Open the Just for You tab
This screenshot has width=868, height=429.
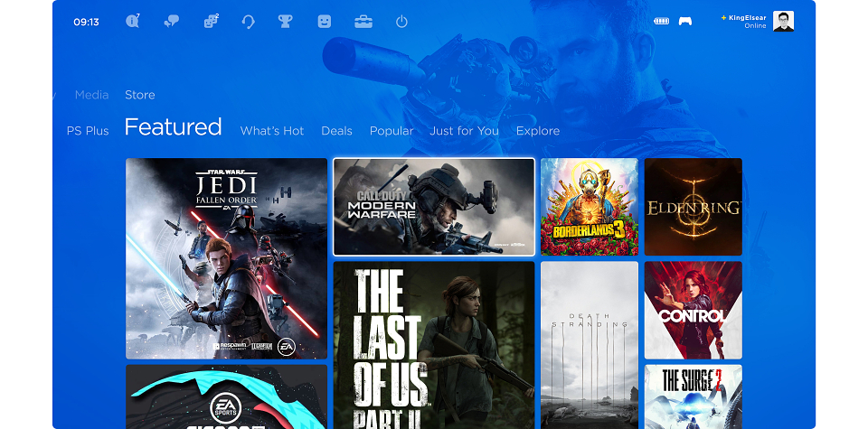(x=465, y=131)
